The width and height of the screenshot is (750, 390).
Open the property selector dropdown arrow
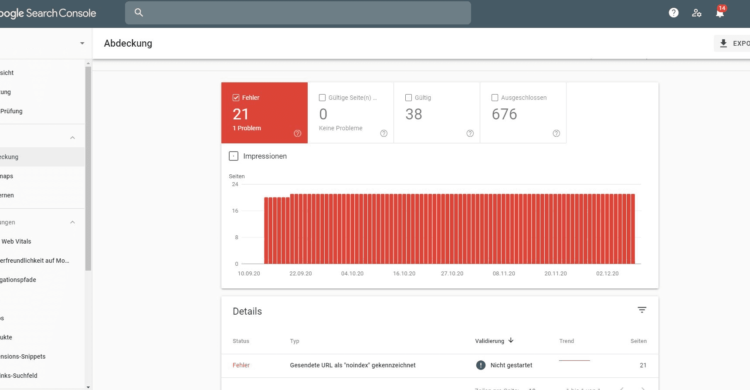82,43
